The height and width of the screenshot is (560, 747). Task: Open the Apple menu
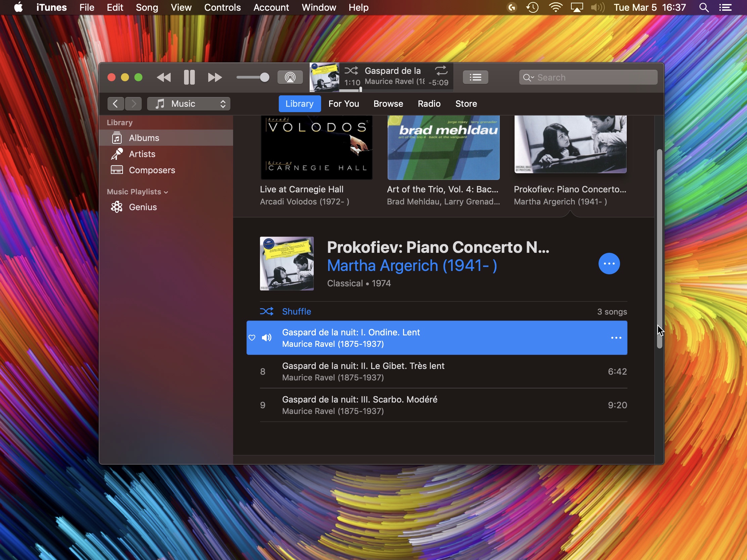click(x=18, y=7)
